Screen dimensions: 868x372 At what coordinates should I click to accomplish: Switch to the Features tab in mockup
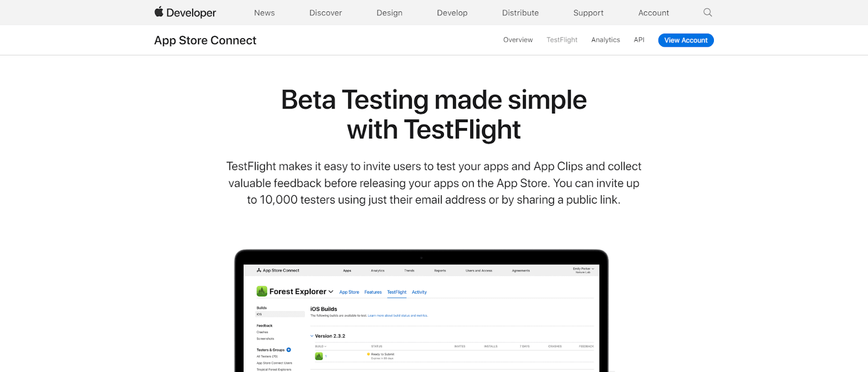[373, 292]
